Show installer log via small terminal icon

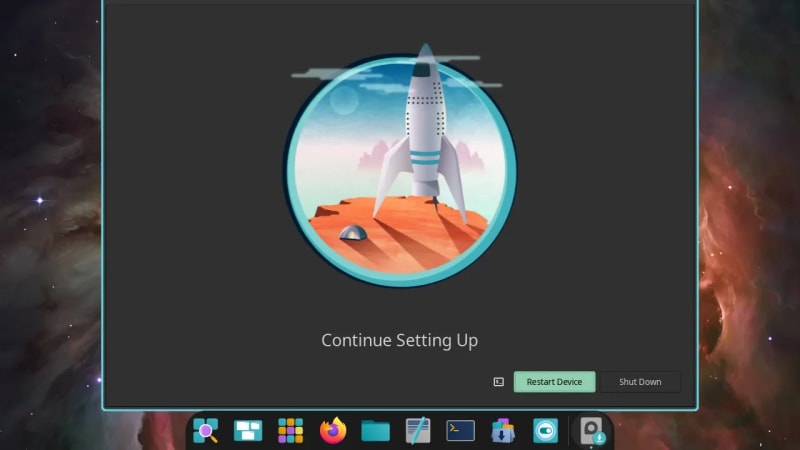pyautogui.click(x=498, y=382)
